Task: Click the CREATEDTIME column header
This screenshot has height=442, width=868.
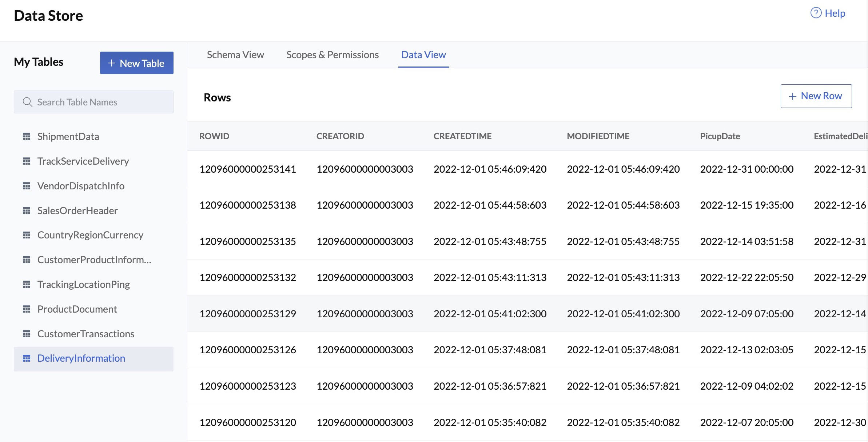Action: [x=462, y=136]
